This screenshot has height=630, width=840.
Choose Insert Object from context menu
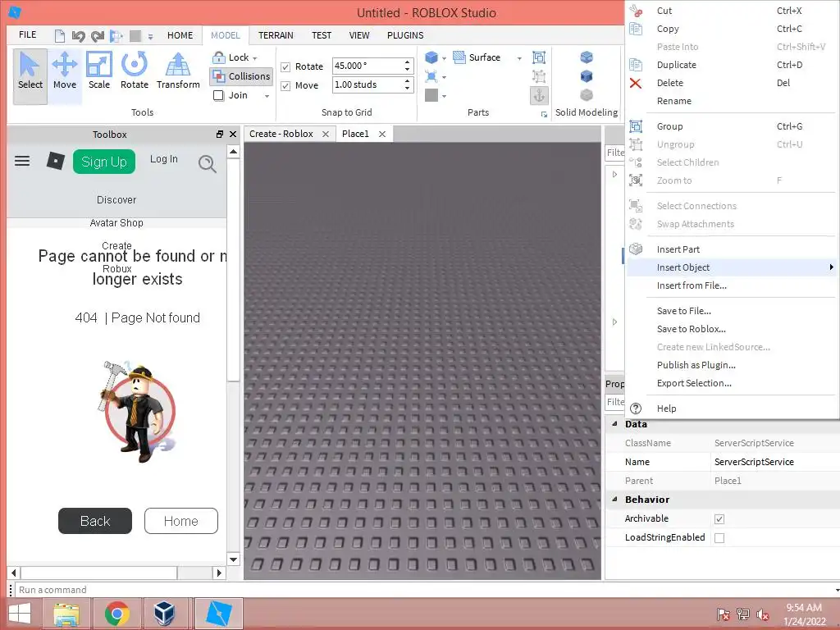[x=731, y=267]
